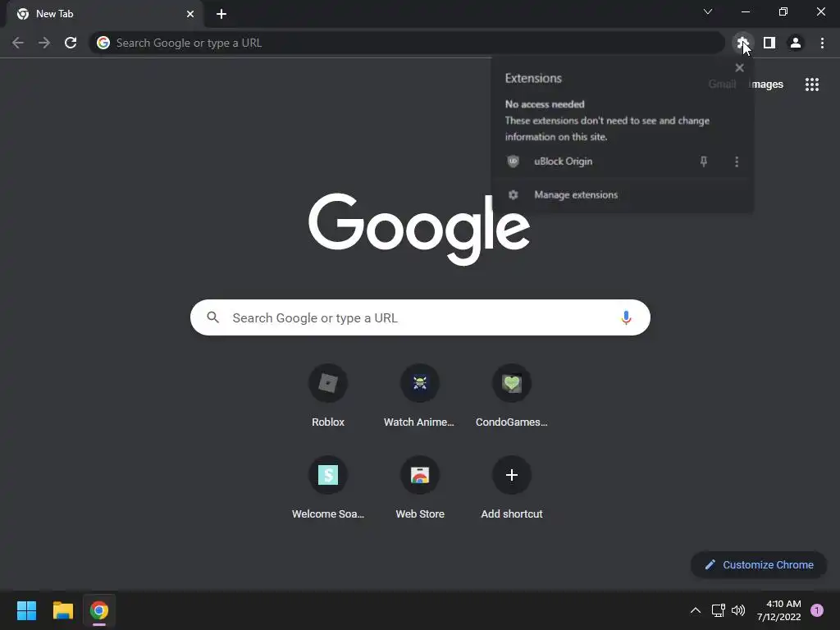Open Chrome's three-dot main menu

pos(822,43)
